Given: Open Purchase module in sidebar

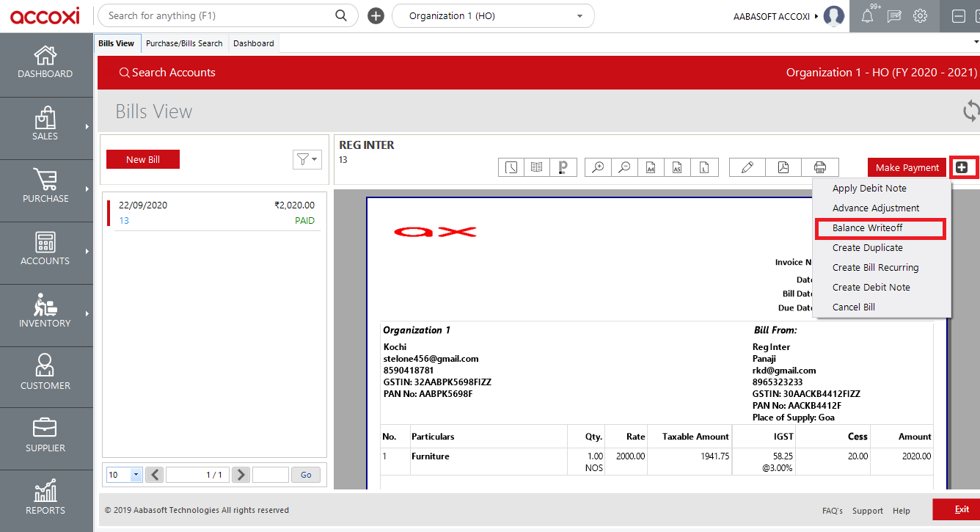Looking at the screenshot, I should point(45,189).
